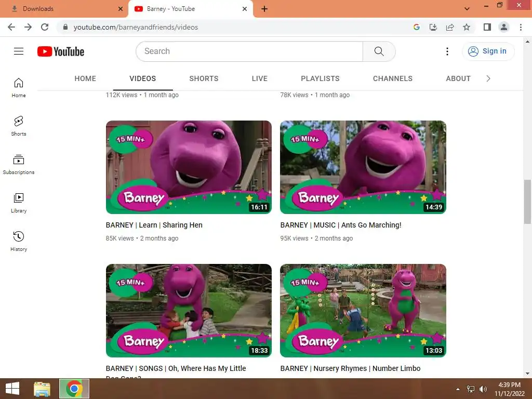Open Subscriptions in the sidebar
Image resolution: width=532 pixels, height=399 pixels.
click(19, 165)
